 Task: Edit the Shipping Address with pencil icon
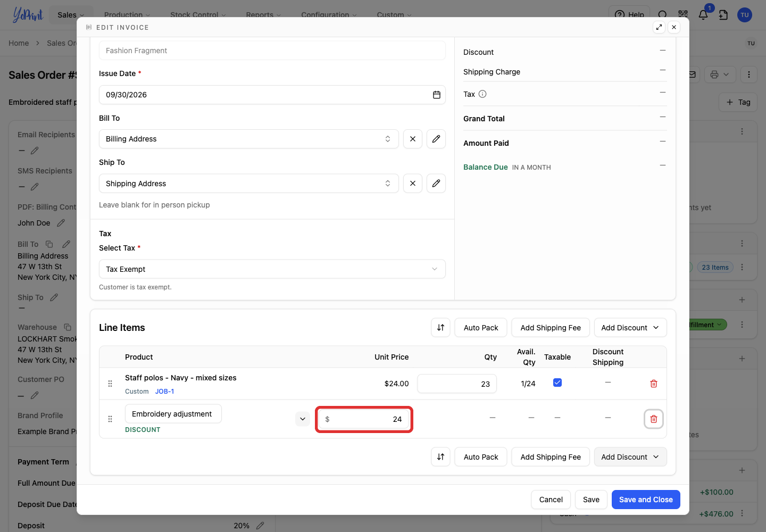coord(436,184)
